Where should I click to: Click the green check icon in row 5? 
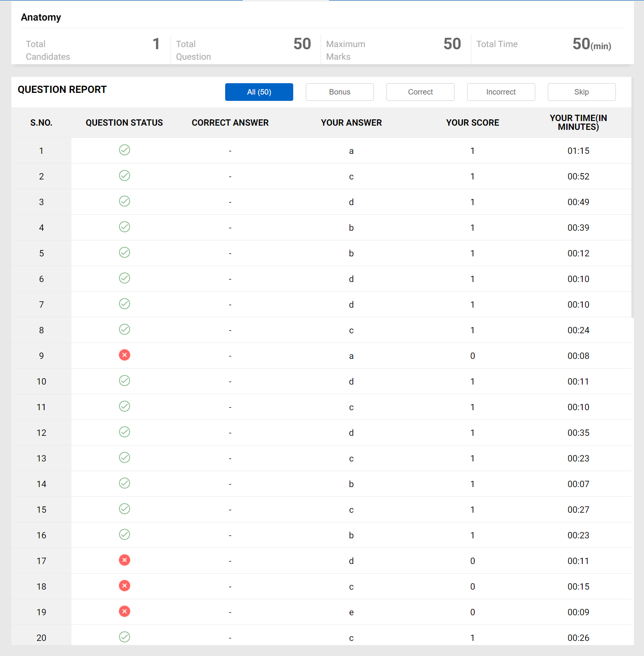coord(124,253)
